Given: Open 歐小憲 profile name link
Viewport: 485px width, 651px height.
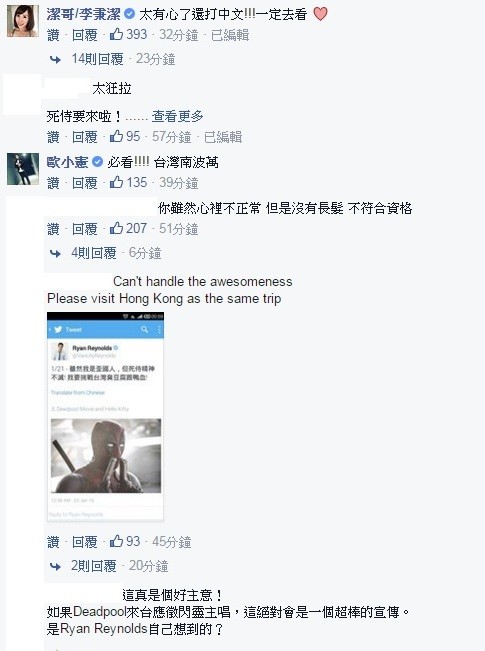Looking at the screenshot, I should coord(68,162).
